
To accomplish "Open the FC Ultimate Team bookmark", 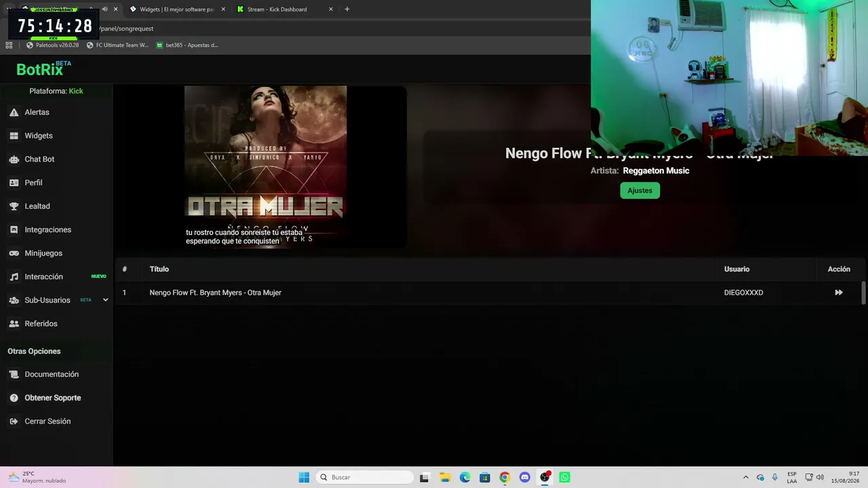I will (117, 45).
